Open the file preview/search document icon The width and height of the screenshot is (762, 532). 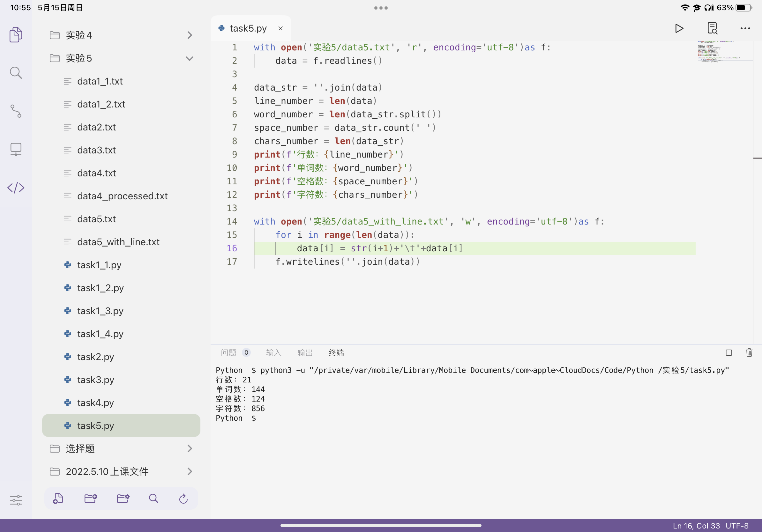pyautogui.click(x=712, y=28)
